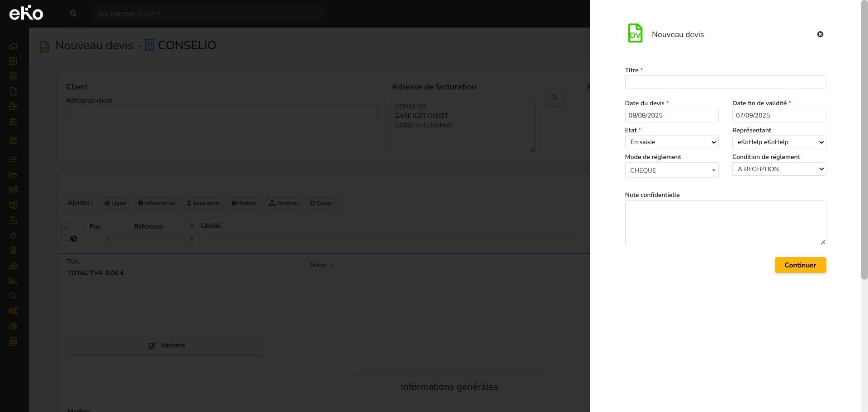The image size is (868, 412).
Task: Click the calculator icon in sidebar
Action: 13,342
